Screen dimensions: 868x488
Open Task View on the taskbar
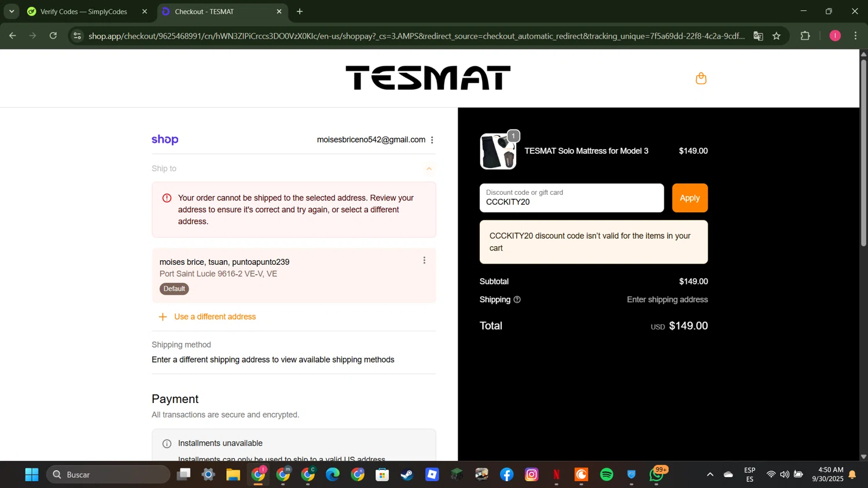pos(183,475)
